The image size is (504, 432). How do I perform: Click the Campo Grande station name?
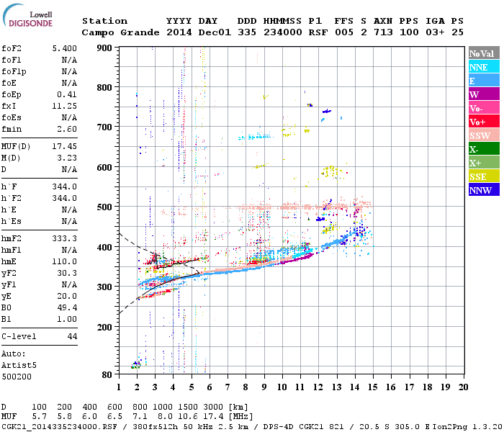click(x=120, y=32)
